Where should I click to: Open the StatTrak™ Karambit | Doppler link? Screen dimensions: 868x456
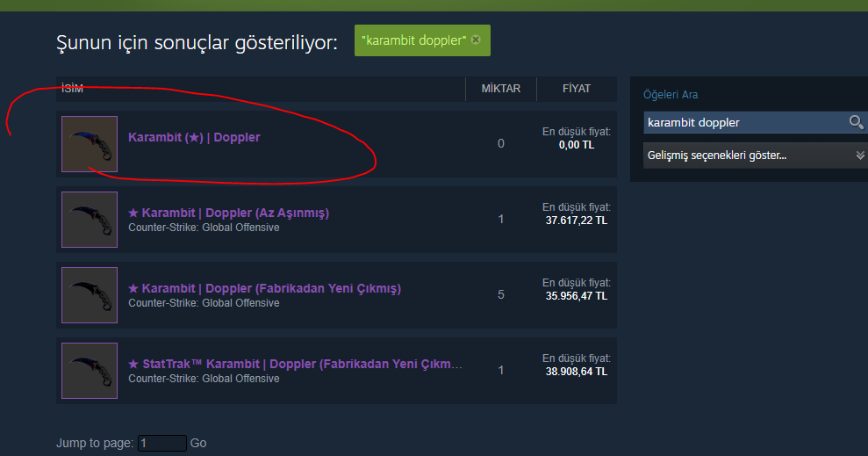click(x=295, y=364)
